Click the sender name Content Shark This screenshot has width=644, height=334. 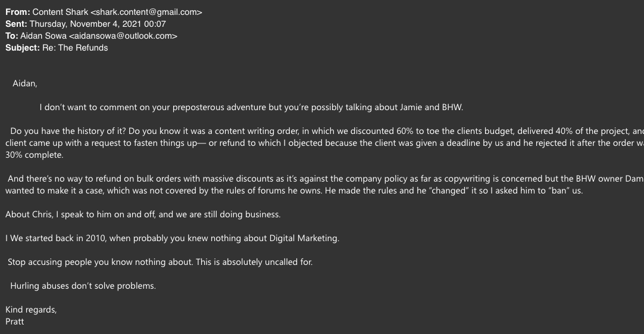[60, 13]
